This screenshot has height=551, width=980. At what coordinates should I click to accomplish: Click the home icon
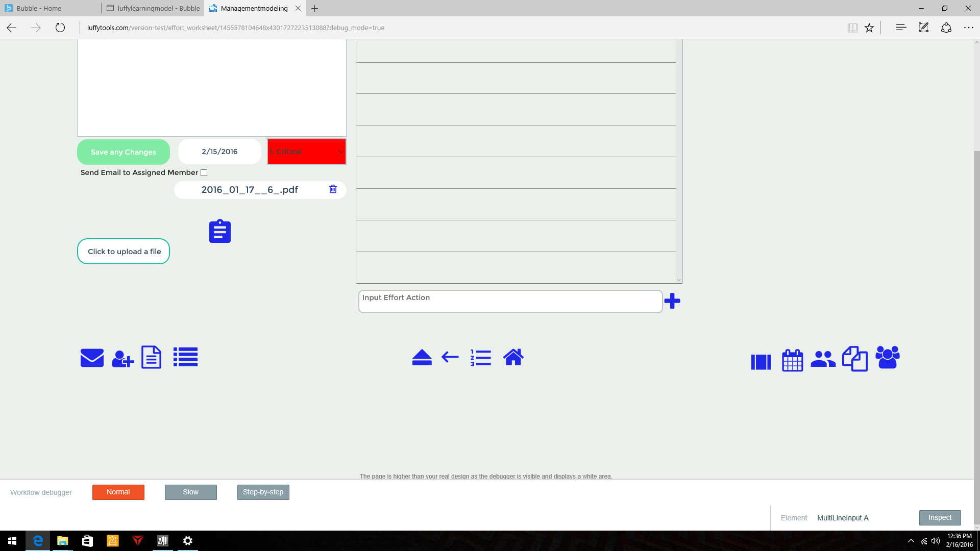coord(513,357)
